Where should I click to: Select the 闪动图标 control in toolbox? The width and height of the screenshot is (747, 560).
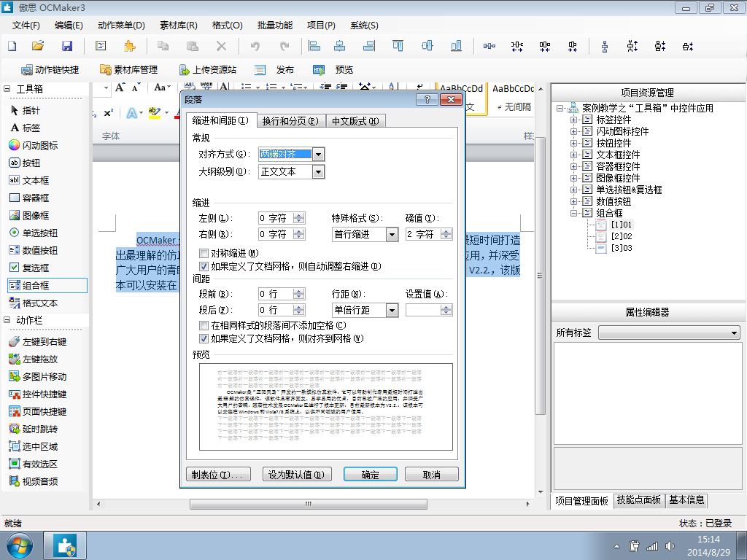(x=33, y=145)
